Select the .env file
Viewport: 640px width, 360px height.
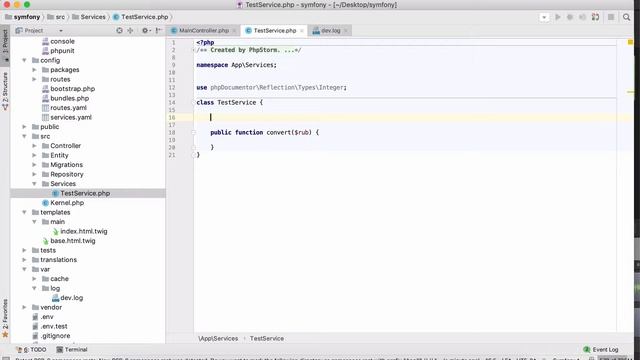tap(47, 317)
